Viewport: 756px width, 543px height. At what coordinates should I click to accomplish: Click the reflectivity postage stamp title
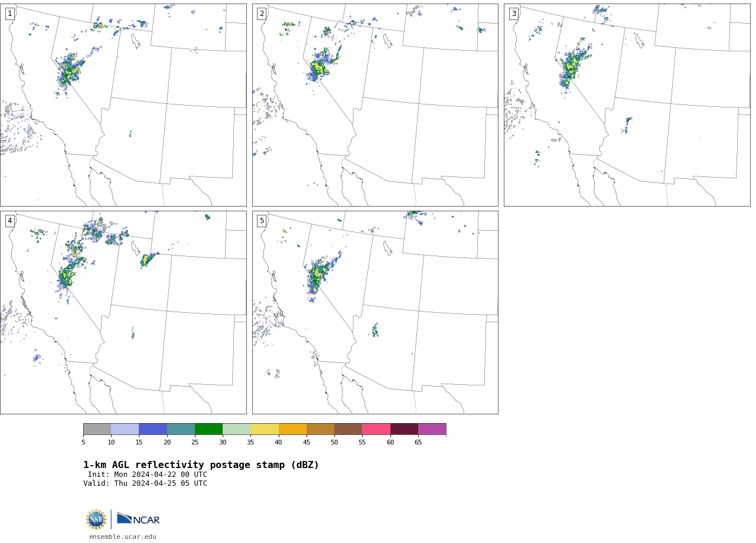(201, 465)
